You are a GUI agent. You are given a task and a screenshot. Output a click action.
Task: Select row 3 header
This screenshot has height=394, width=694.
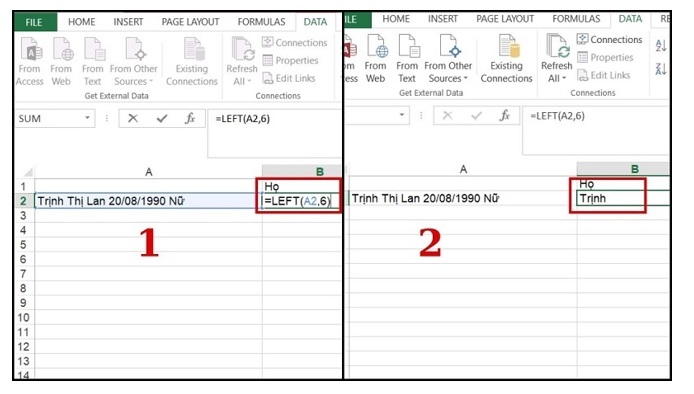[x=24, y=216]
